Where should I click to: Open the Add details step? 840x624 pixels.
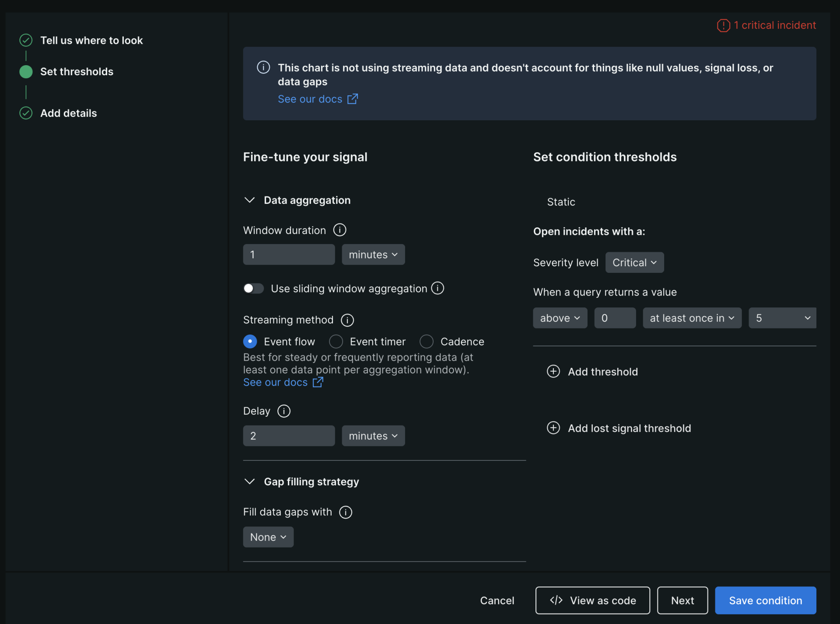tap(68, 113)
